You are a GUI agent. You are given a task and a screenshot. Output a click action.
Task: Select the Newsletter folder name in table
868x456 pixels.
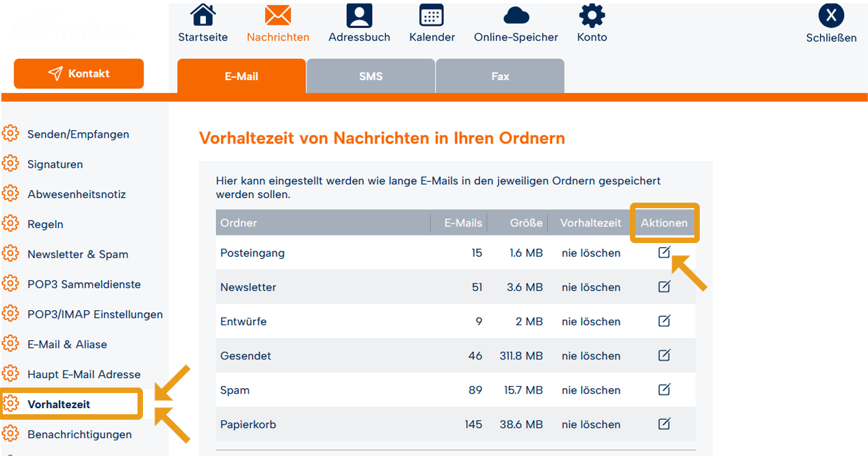point(248,288)
